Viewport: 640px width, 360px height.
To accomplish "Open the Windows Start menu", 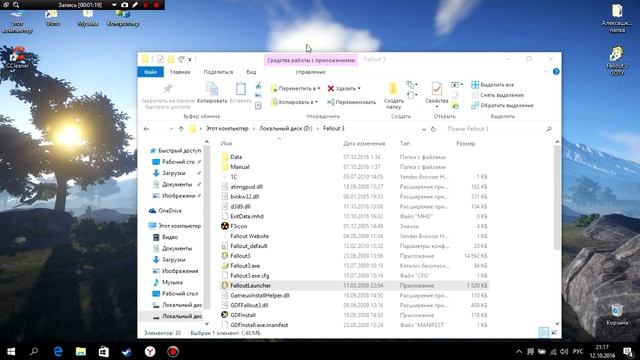I will click(11, 351).
